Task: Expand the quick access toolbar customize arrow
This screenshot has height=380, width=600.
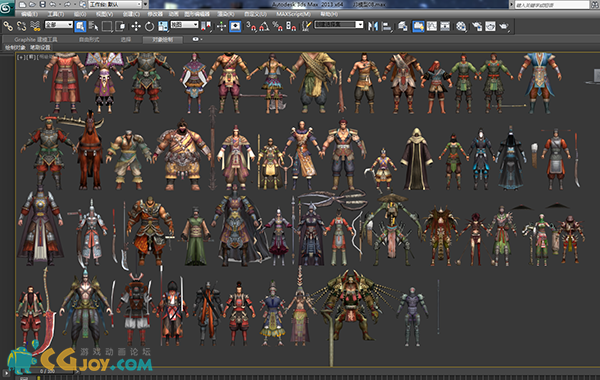Action: pos(145,5)
